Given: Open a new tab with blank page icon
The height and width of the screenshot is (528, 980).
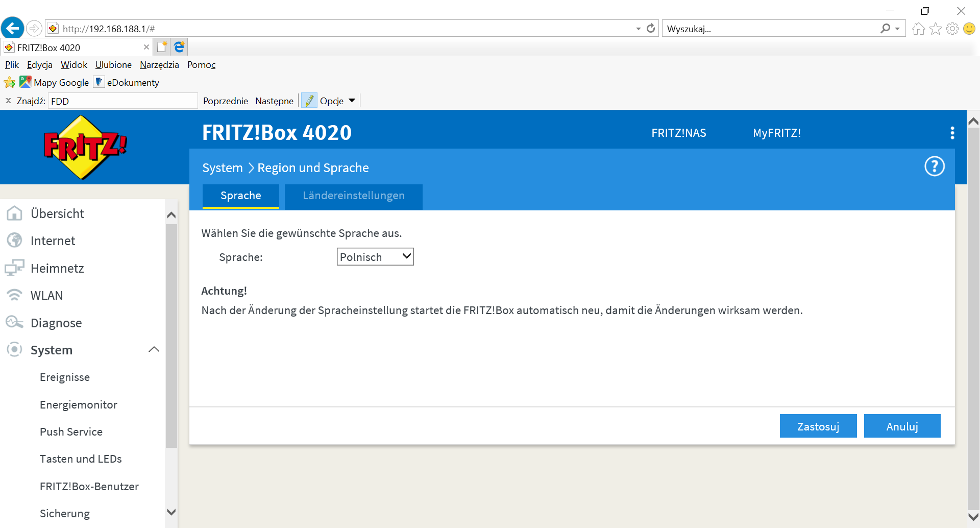Looking at the screenshot, I should pos(162,47).
